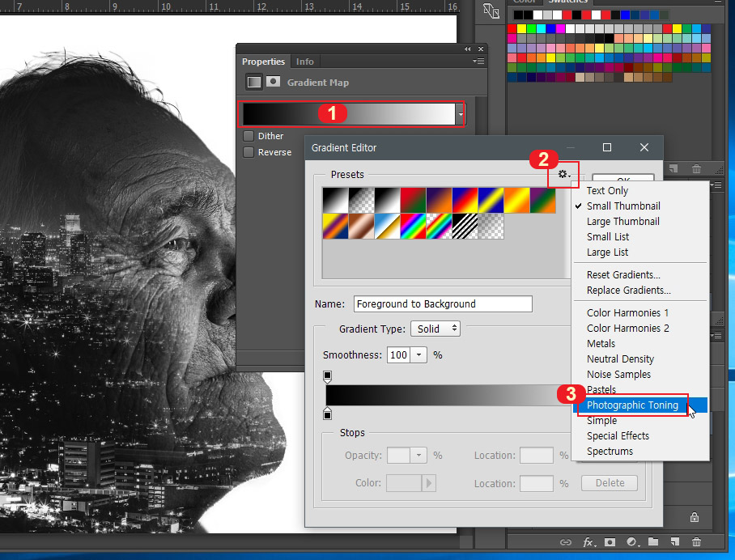The height and width of the screenshot is (560, 735).
Task: Add layer mask icon in Layers panel
Action: [610, 542]
